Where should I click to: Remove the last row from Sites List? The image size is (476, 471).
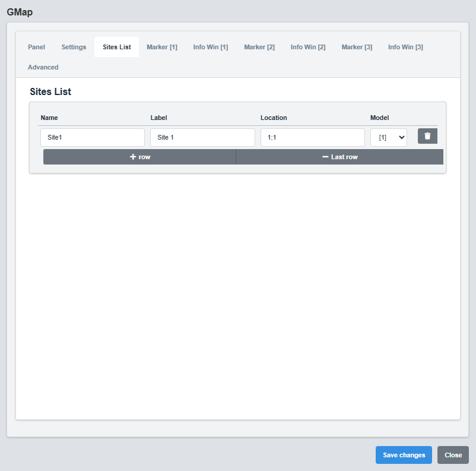[x=339, y=156]
